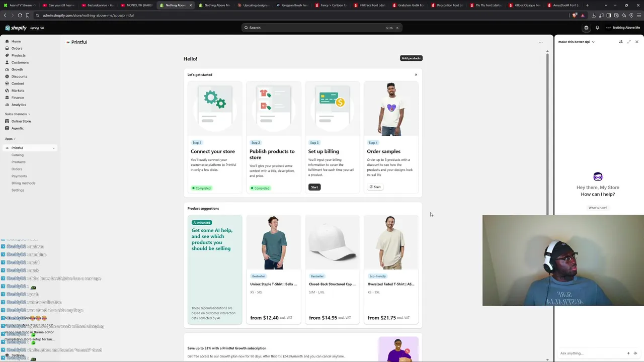Screen dimensions: 644x362
Task: Open the Closed-Back Structured Cap product card
Action: (333, 269)
